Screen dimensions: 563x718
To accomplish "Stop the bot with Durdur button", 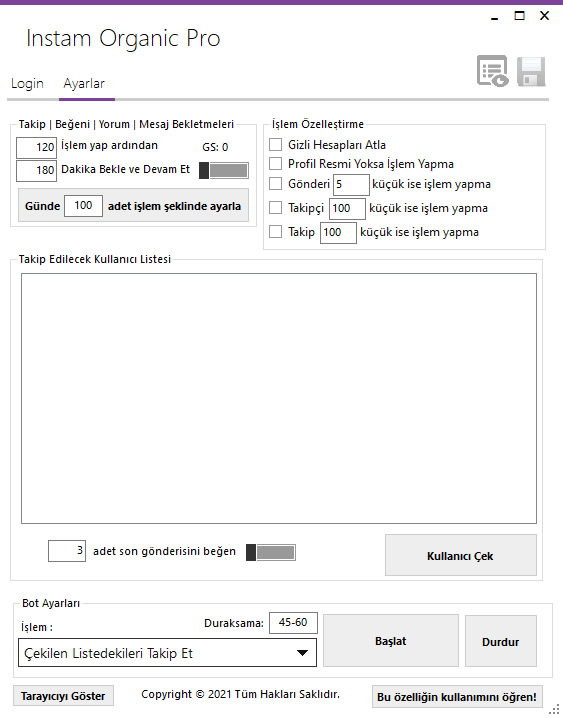I will point(501,641).
